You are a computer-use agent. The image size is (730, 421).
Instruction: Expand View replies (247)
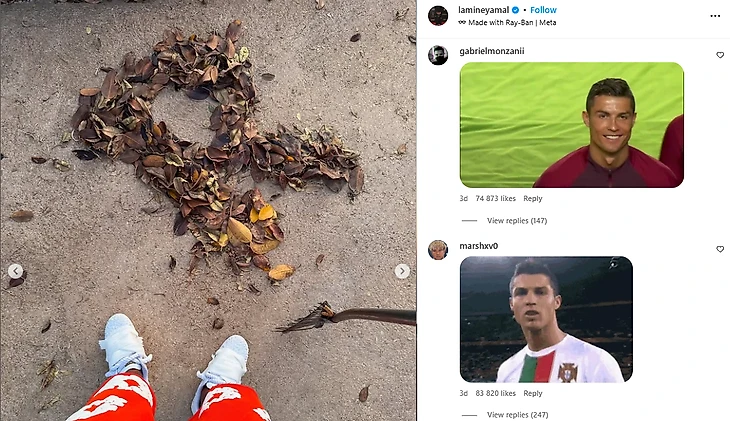pos(517,414)
